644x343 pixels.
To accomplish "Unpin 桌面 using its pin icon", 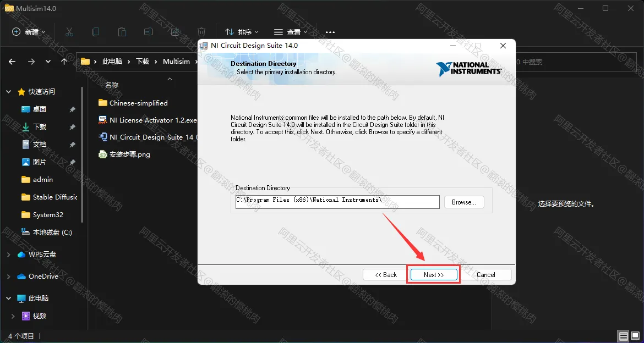I will pyautogui.click(x=72, y=109).
